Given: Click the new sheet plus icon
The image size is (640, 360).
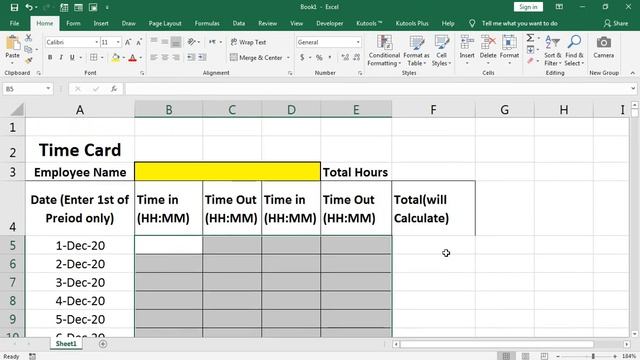Looking at the screenshot, I should click(103, 344).
